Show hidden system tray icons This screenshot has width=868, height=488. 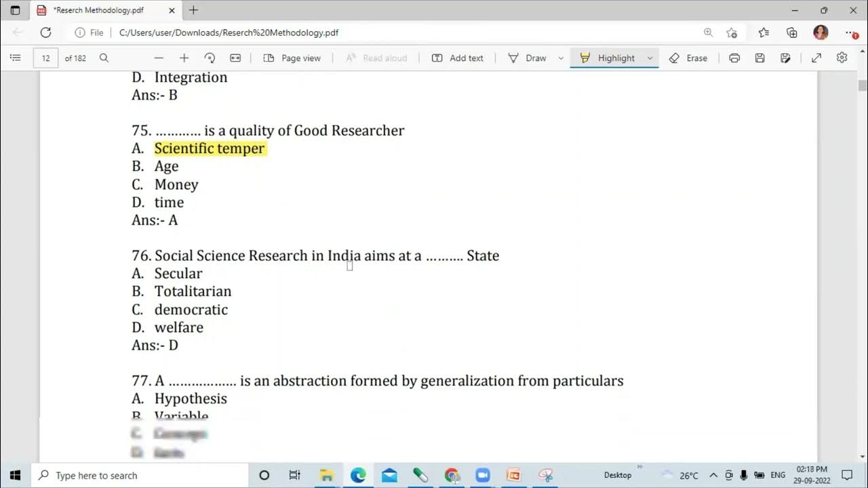coord(713,475)
